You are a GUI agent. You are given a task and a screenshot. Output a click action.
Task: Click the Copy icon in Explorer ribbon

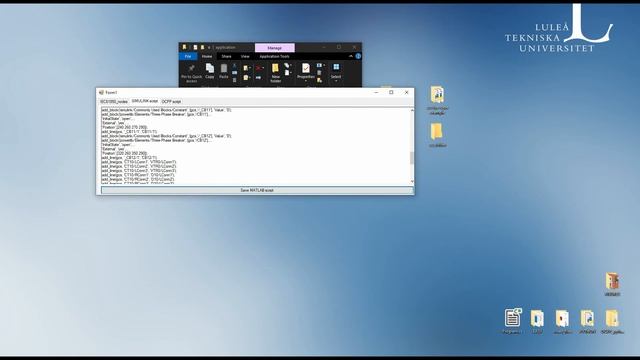click(x=210, y=68)
